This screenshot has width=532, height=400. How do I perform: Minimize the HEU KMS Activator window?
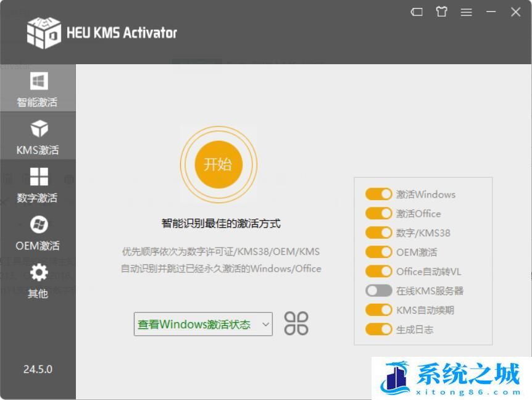tap(491, 12)
